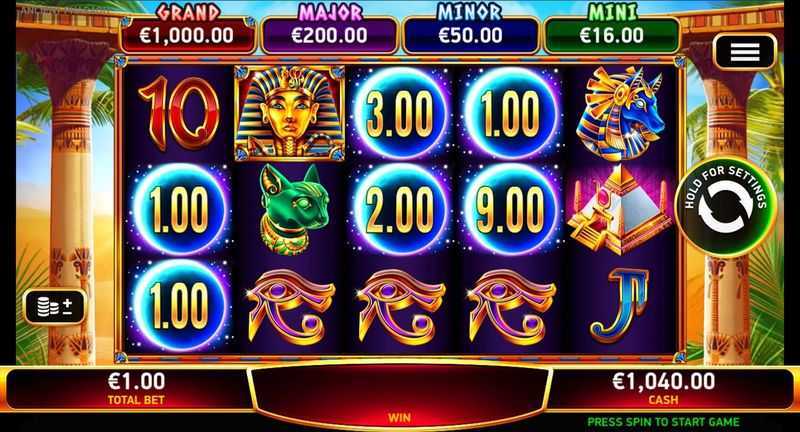This screenshot has height=432, width=800.
Task: Click the Win display panel
Action: (399, 394)
